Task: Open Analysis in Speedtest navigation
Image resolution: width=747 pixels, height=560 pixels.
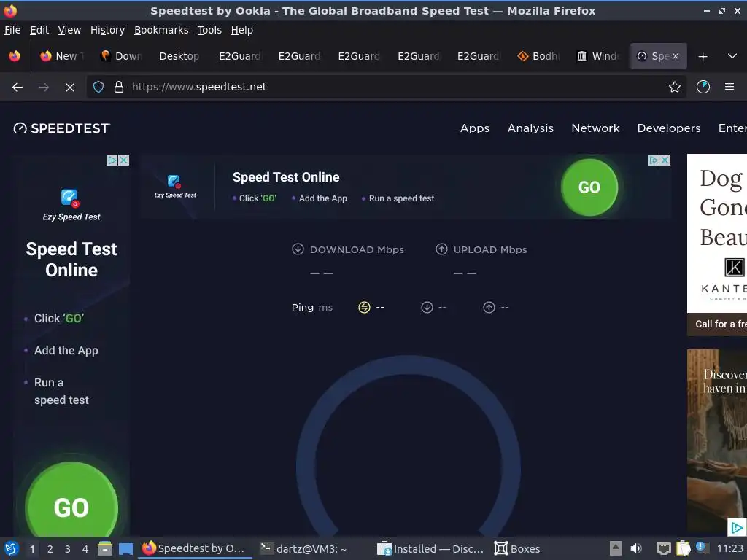Action: (530, 128)
